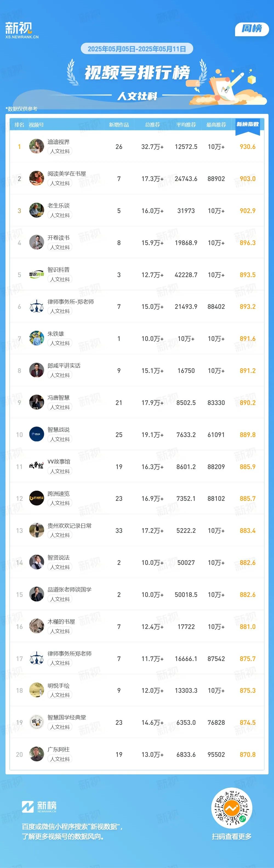Open the 迪迪视界 avatar
This screenshot has width=274, height=868.
click(36, 146)
